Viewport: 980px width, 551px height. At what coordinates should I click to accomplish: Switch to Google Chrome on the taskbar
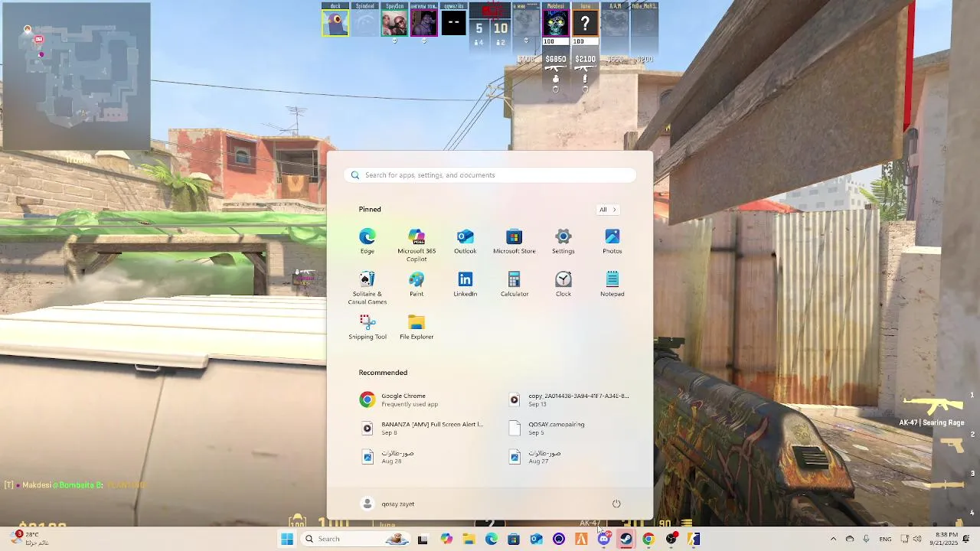(x=648, y=539)
